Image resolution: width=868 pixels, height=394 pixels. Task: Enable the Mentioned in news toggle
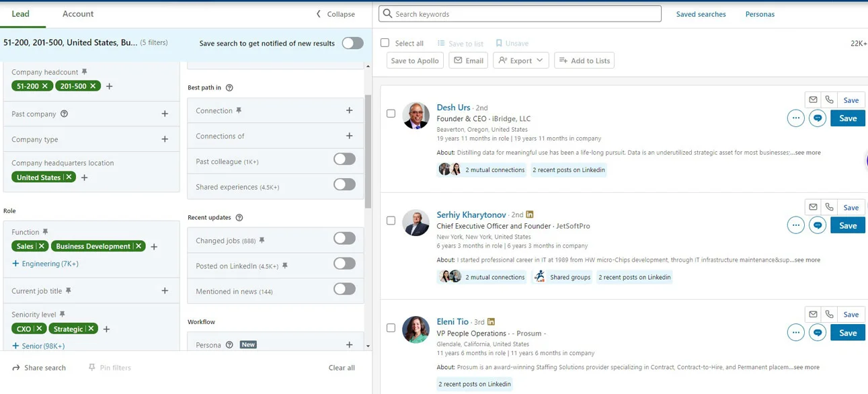pos(344,289)
